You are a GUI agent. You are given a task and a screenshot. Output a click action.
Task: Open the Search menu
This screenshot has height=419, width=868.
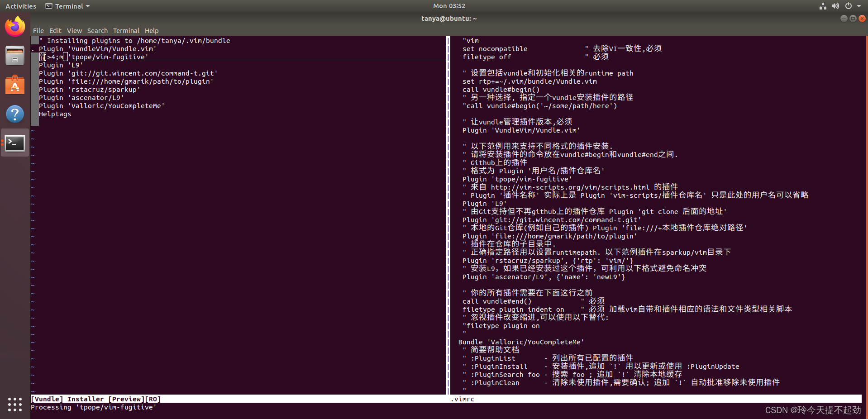pyautogui.click(x=97, y=31)
